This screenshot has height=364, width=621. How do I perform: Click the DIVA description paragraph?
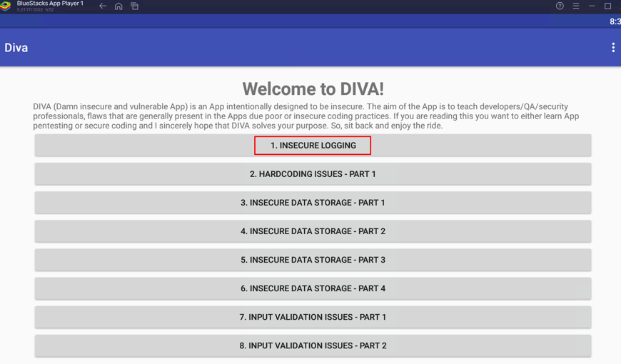[x=306, y=116]
